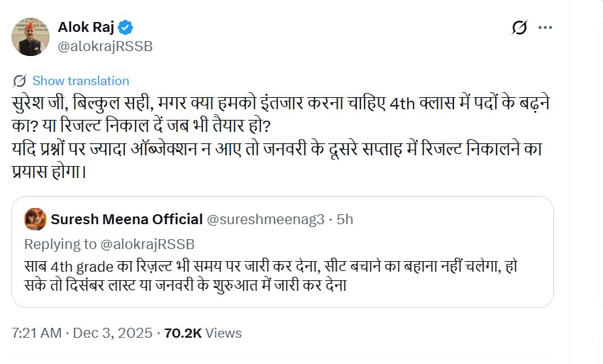Show translation of the Hindi tweet
This screenshot has width=603, height=364.
[80, 80]
